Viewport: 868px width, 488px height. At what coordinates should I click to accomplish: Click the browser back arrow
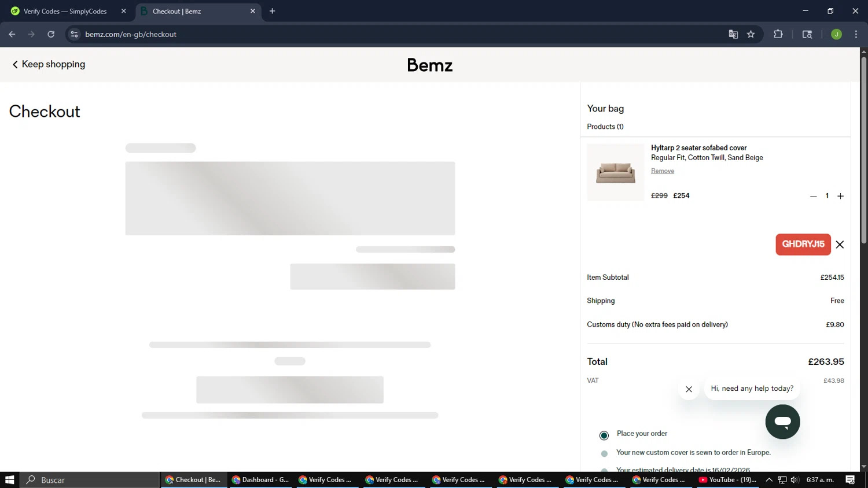[12, 34]
